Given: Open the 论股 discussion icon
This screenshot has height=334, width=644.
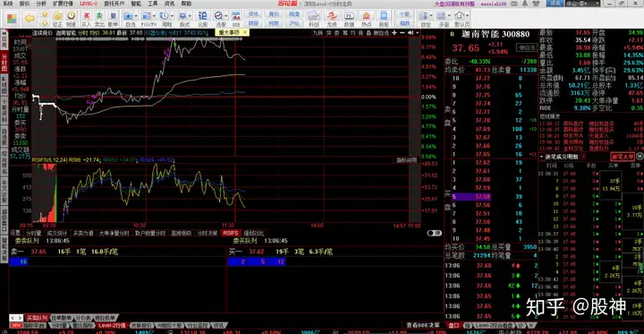Looking at the screenshot, I should click(x=202, y=18).
